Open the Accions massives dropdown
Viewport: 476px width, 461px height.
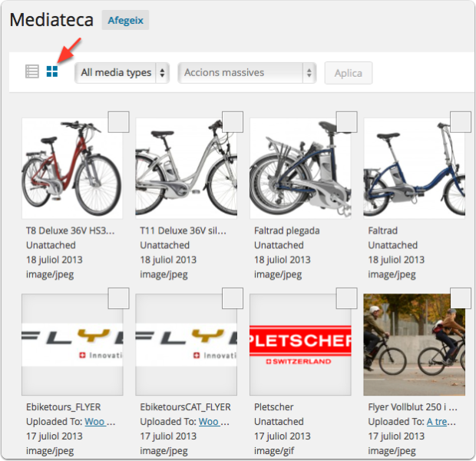click(x=247, y=73)
